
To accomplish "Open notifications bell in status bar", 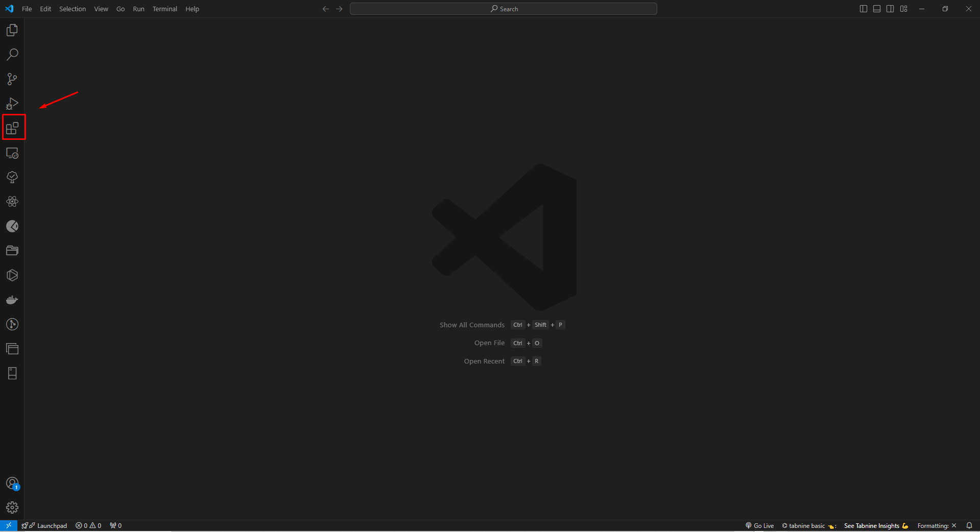I will [969, 525].
